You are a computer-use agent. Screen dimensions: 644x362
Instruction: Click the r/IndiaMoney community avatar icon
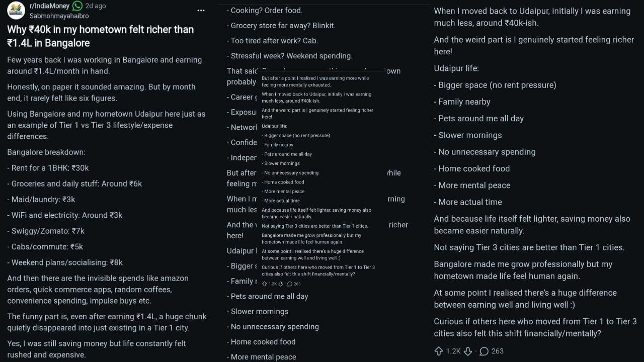click(x=16, y=10)
